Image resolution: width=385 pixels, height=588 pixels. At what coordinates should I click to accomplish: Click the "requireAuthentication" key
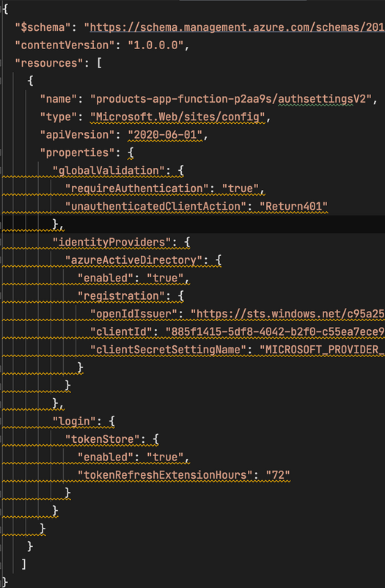[x=137, y=188]
